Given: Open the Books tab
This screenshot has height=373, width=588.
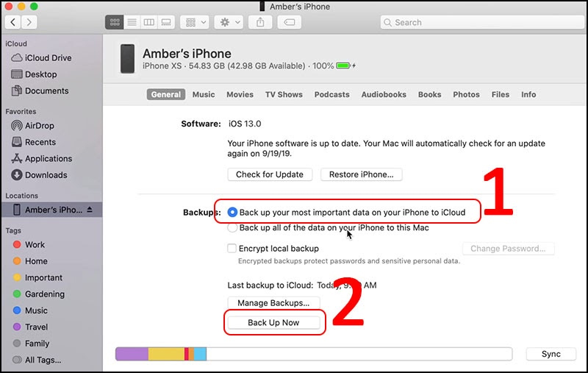Looking at the screenshot, I should pos(430,95).
